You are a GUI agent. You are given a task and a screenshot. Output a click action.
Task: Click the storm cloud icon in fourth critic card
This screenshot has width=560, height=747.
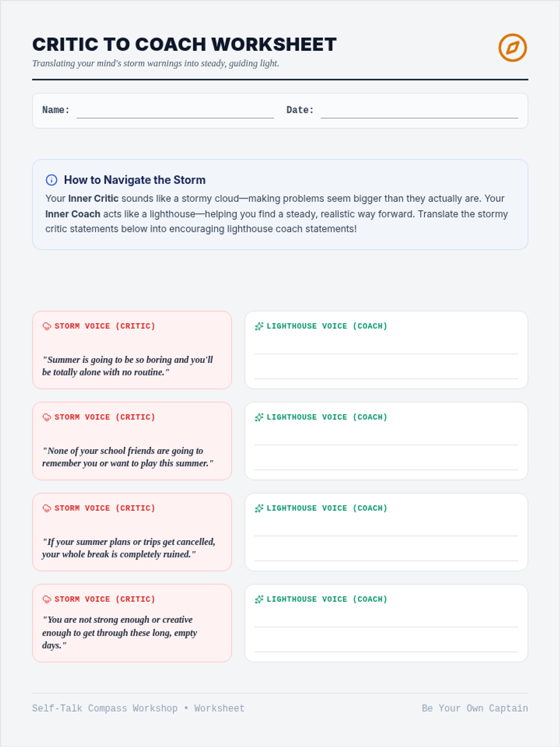[47, 599]
